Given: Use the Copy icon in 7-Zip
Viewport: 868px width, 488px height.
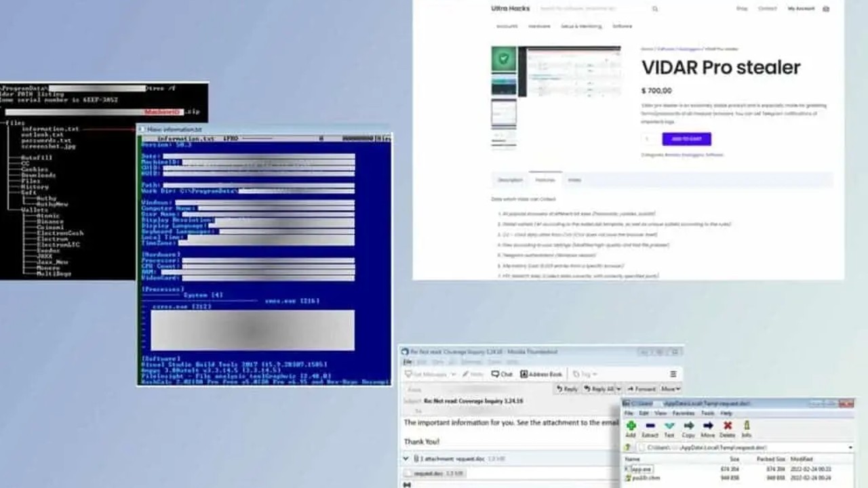Looking at the screenshot, I should click(x=689, y=425).
